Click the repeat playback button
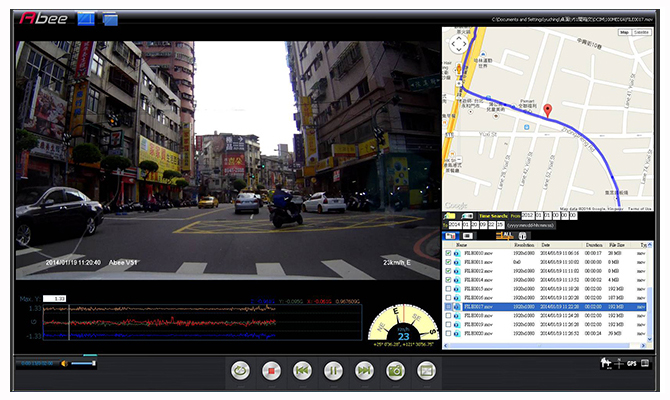Image resolution: width=670 pixels, height=400 pixels. tap(238, 370)
